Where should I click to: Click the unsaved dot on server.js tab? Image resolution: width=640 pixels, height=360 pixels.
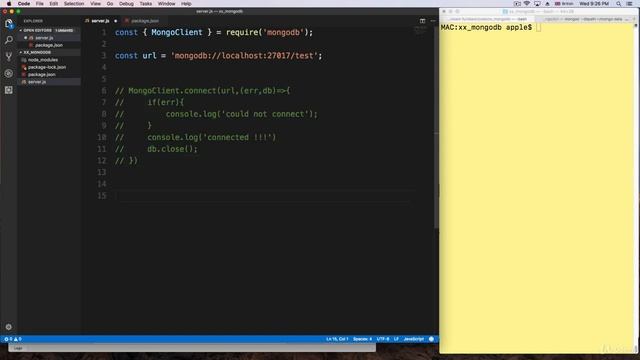click(116, 21)
